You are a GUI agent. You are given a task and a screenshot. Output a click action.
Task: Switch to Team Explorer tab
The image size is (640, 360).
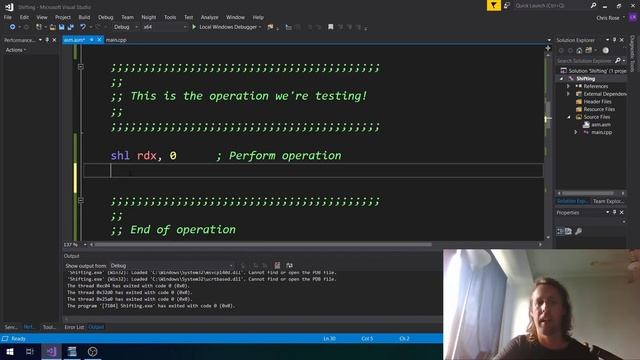(608, 201)
